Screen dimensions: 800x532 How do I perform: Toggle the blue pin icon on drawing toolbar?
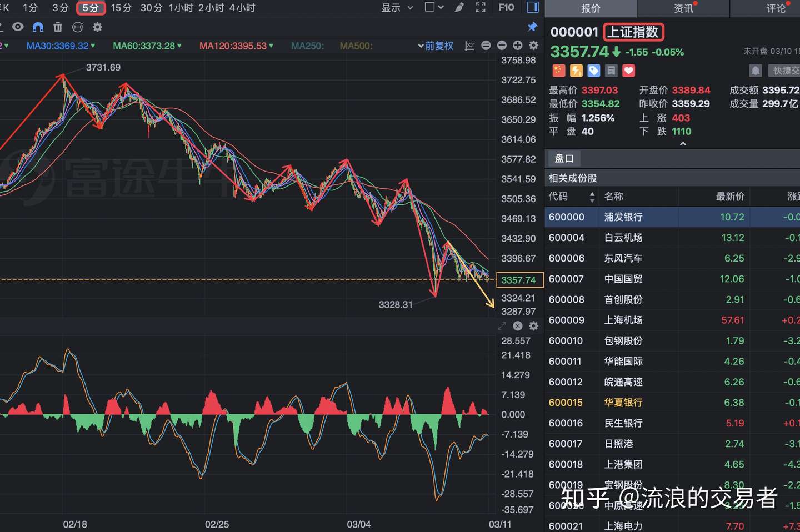tap(532, 27)
